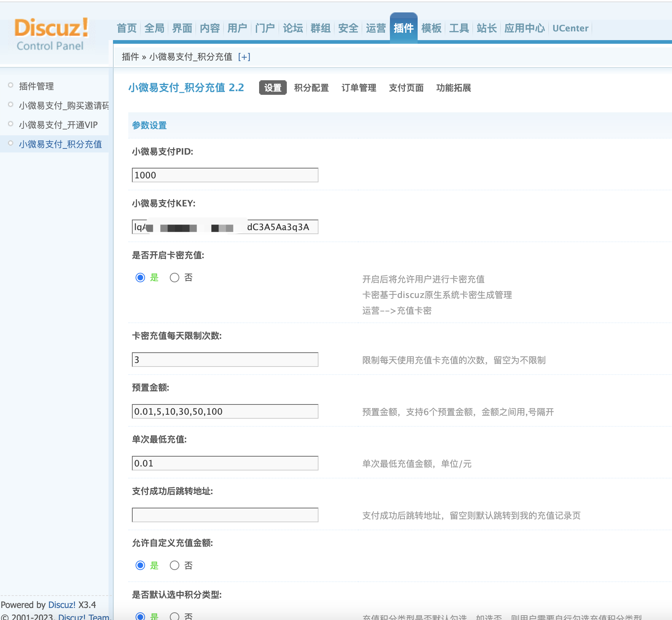
Task: Click the 参数设置 section header
Action: [x=149, y=125]
